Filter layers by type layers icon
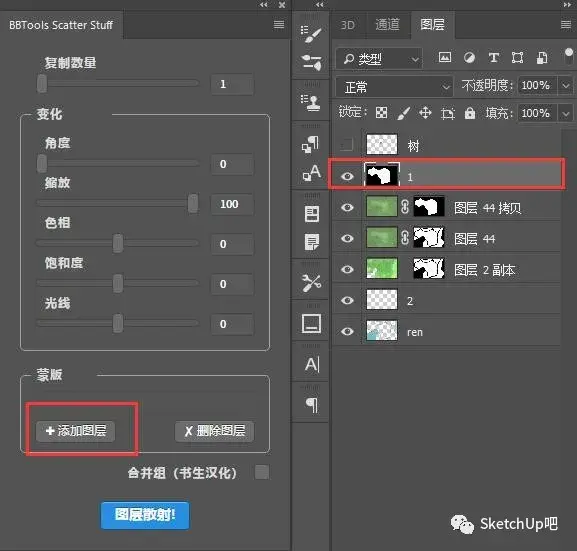577x551 pixels. point(493,57)
